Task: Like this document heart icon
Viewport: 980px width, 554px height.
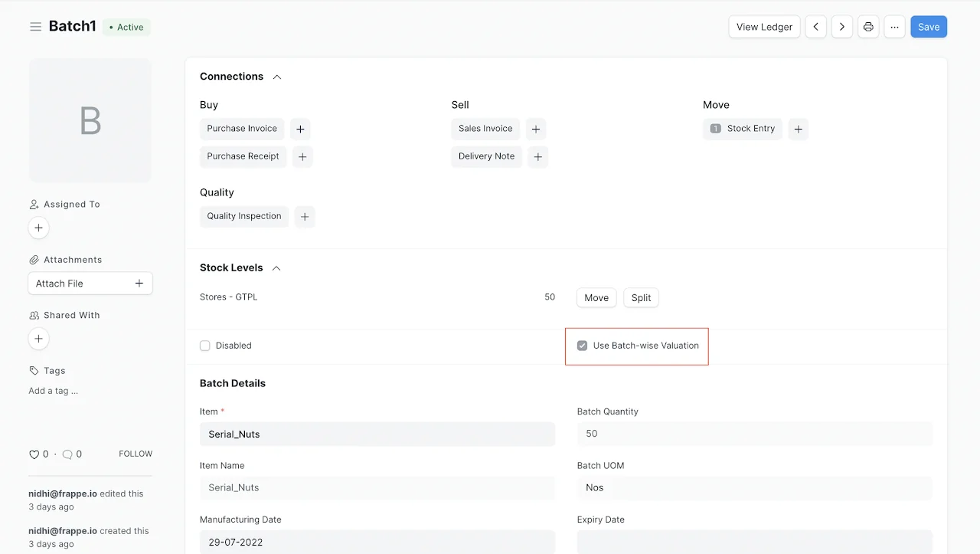Action: tap(34, 454)
